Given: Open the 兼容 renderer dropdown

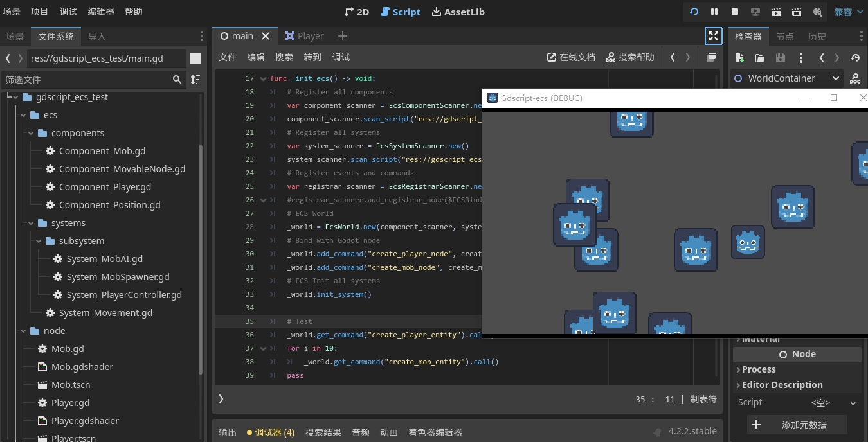Looking at the screenshot, I should (x=849, y=12).
